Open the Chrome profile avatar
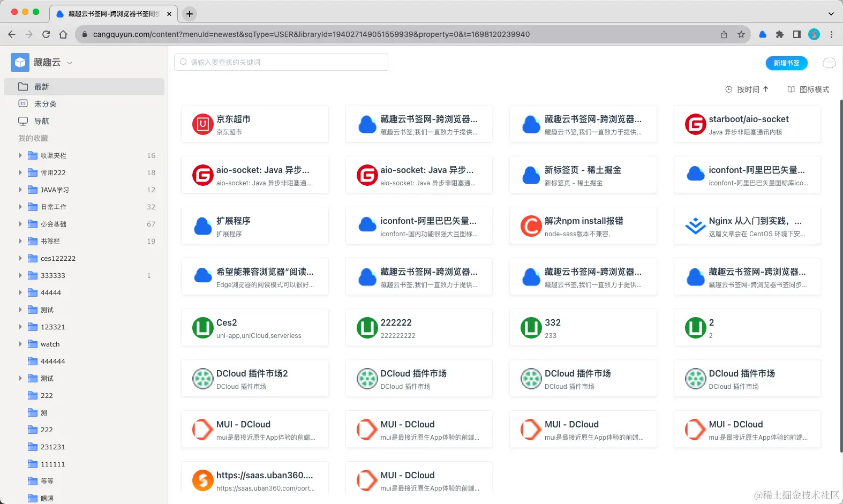 (814, 34)
